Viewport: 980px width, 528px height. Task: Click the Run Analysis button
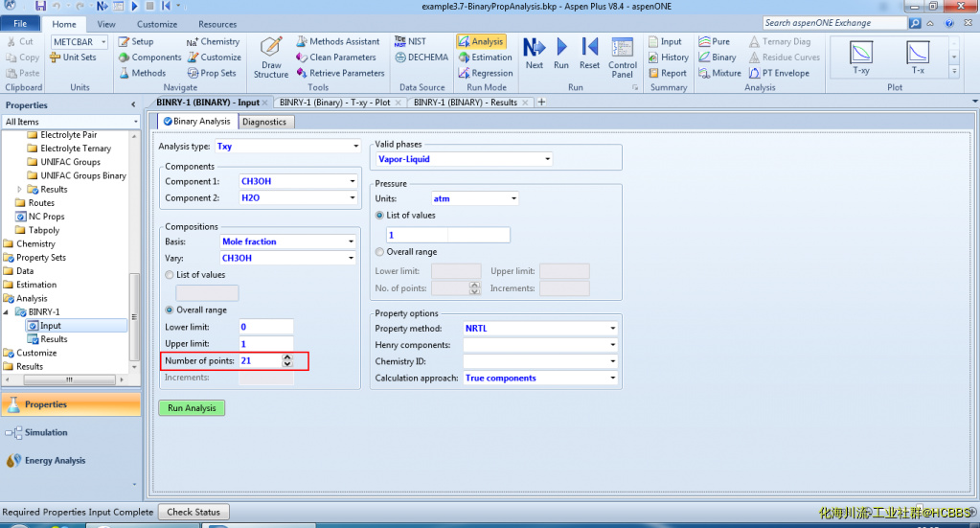click(192, 407)
